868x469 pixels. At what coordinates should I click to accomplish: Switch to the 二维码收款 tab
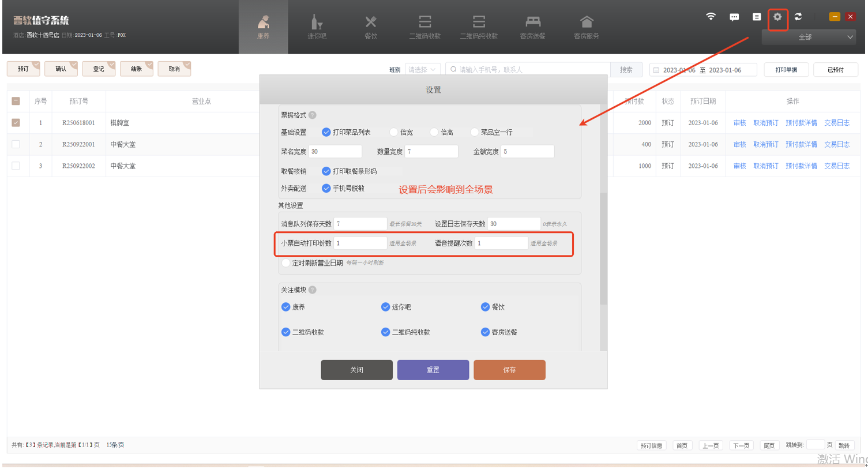[424, 27]
